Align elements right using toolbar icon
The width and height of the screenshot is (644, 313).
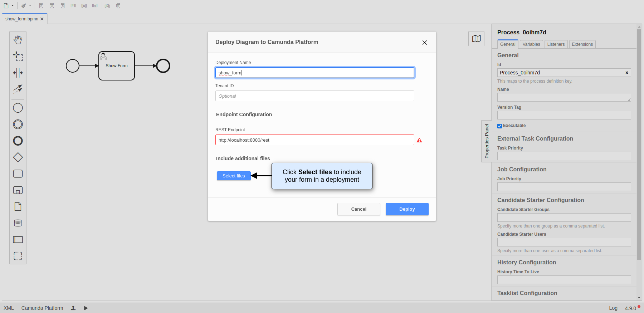point(63,6)
